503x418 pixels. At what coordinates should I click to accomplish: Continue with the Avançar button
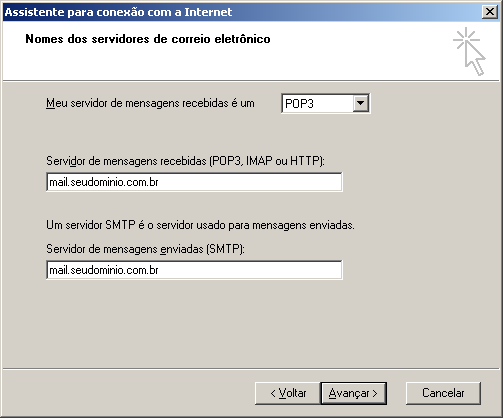[x=353, y=393]
